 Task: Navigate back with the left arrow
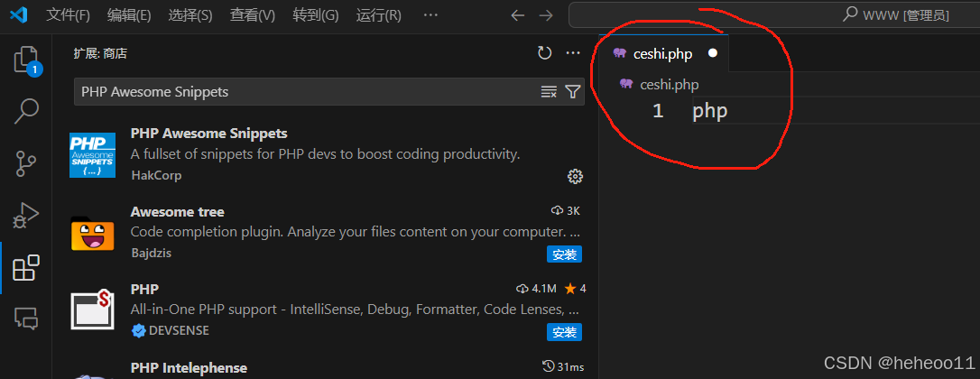[517, 15]
